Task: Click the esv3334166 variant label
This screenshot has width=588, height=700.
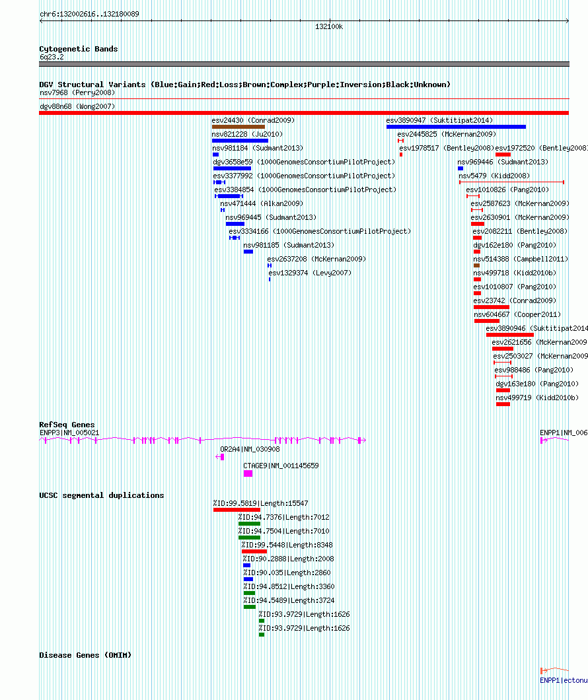Action: coord(320,231)
